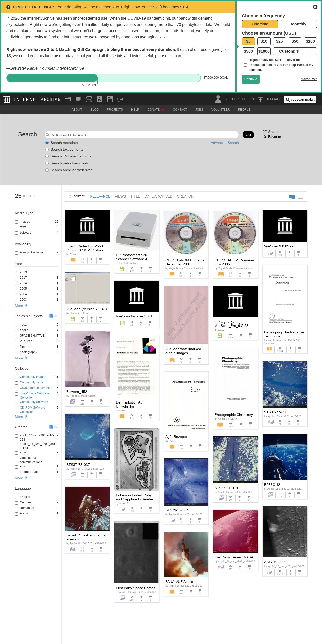Click the main search text field
Screen dimensions: 322x644
click(142, 135)
